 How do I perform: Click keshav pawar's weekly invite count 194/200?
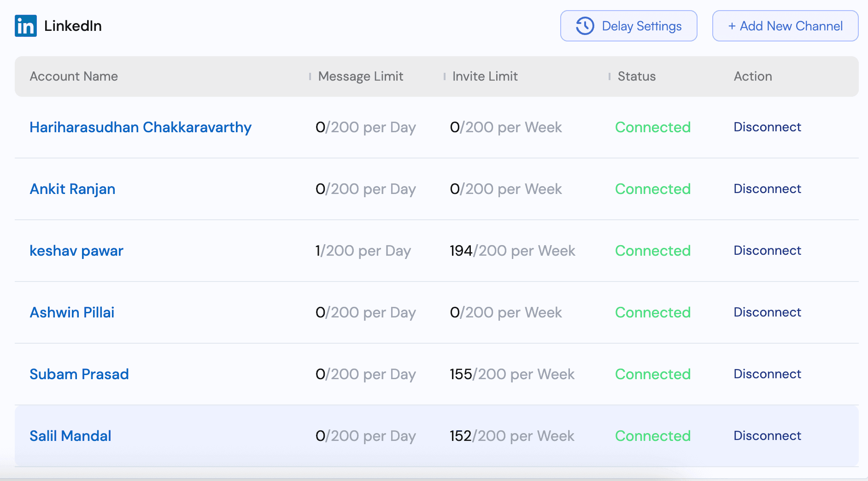[x=512, y=251]
